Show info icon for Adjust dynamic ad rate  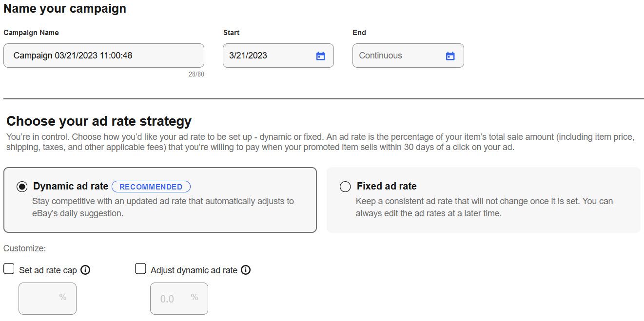click(x=246, y=270)
